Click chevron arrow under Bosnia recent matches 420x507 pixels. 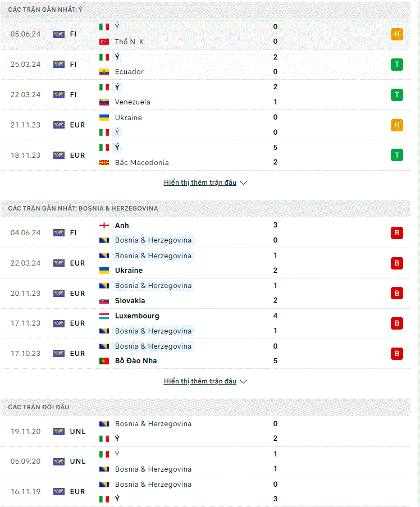point(244,382)
